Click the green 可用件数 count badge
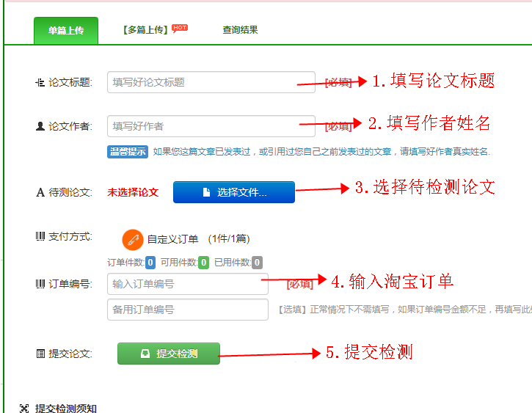The image size is (532, 413). tap(203, 263)
